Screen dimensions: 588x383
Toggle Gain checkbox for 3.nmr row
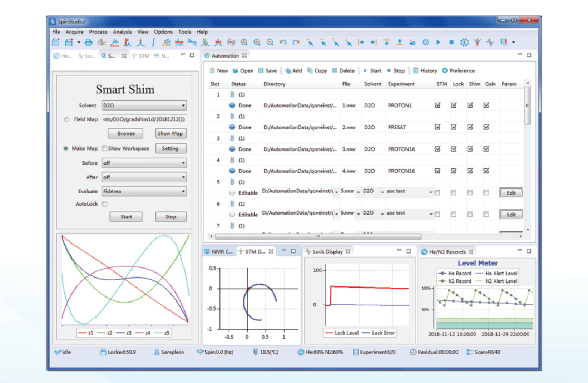point(486,149)
